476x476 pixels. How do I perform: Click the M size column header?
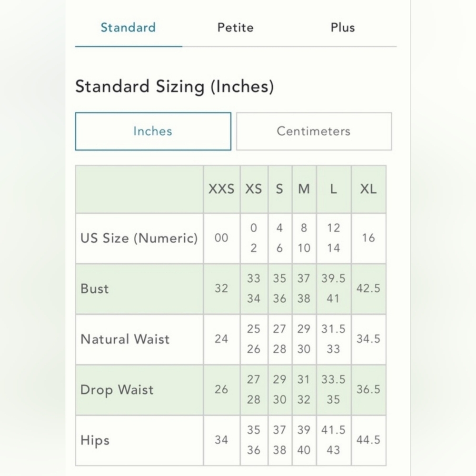(304, 189)
